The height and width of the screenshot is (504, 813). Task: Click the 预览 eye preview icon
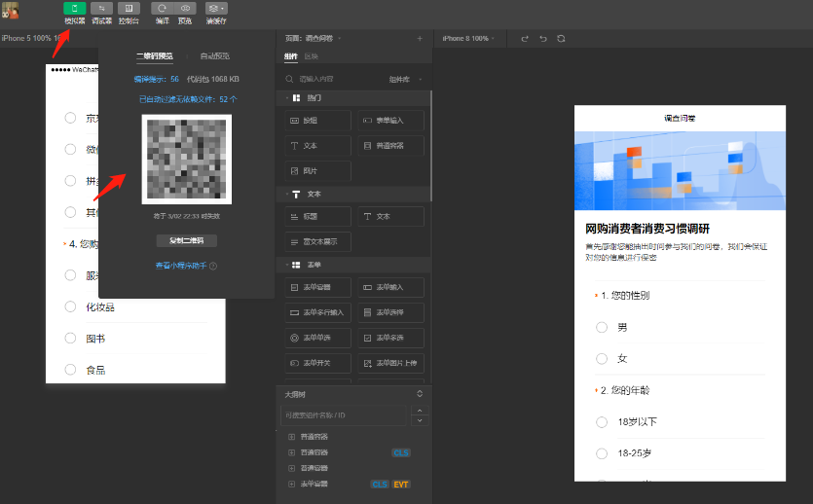pos(185,9)
